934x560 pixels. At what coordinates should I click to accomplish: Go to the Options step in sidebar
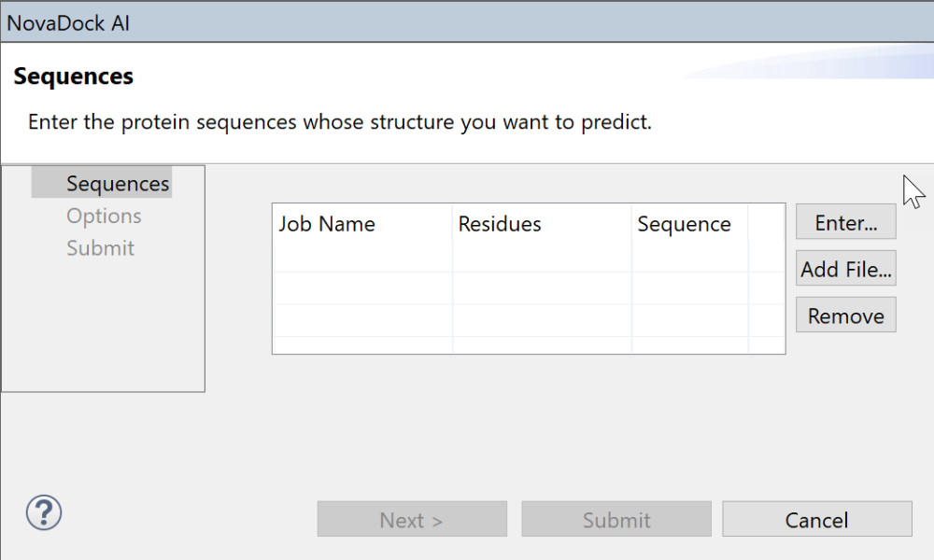pos(104,217)
